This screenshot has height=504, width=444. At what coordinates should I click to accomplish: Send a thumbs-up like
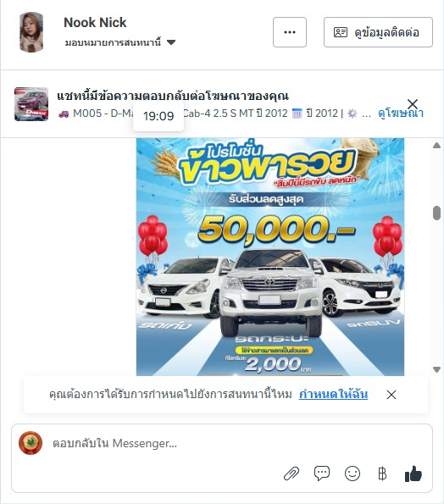pos(413,474)
